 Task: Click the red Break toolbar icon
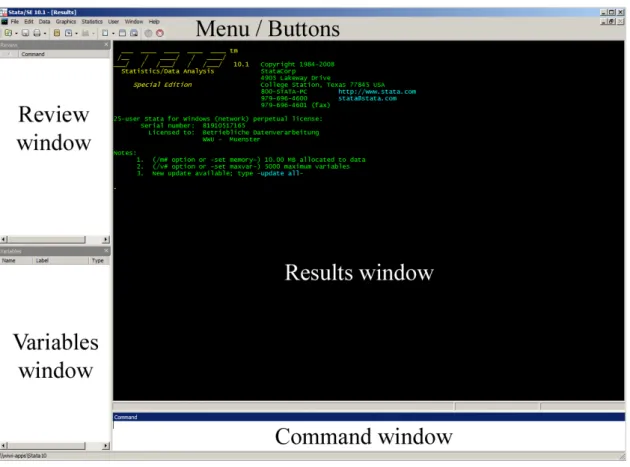coord(160,33)
